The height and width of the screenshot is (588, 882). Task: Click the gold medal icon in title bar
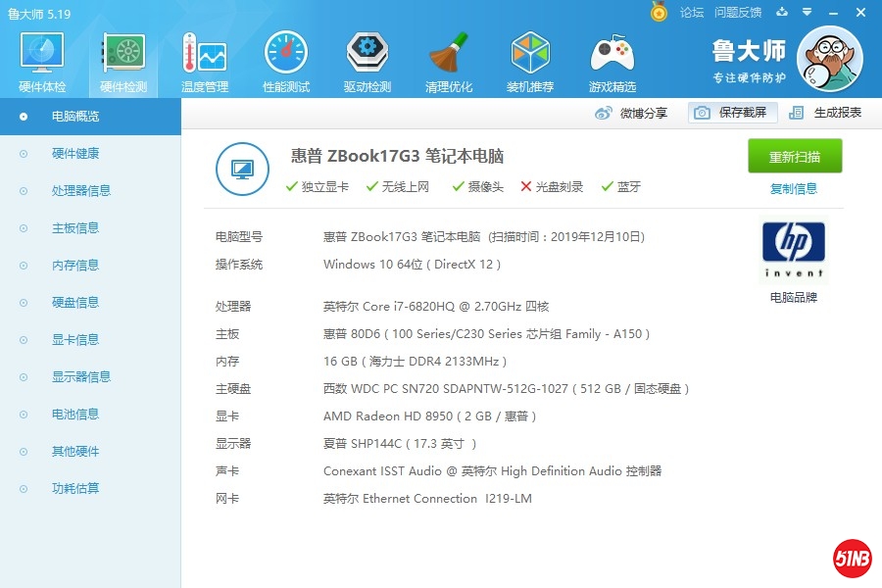click(x=660, y=12)
